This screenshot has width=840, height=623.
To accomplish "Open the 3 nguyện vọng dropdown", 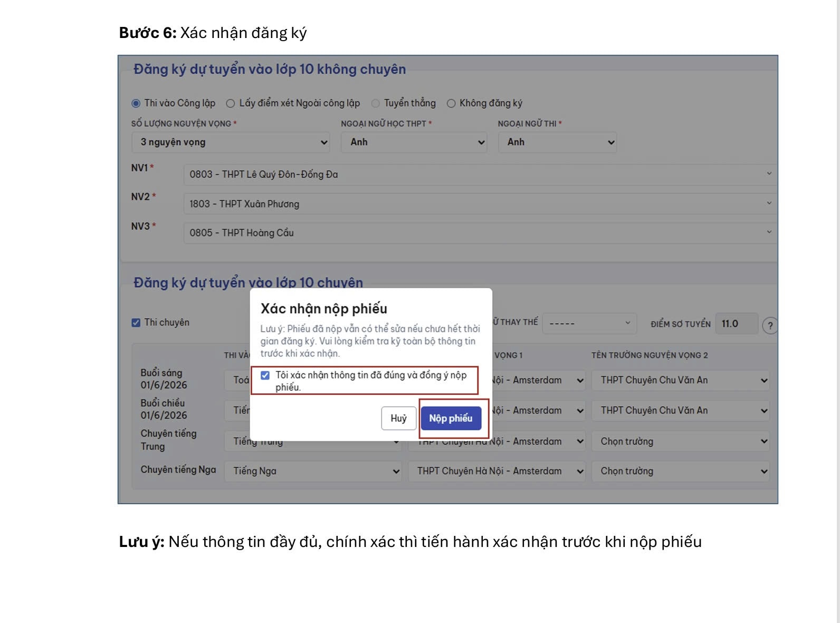I will coord(231,143).
